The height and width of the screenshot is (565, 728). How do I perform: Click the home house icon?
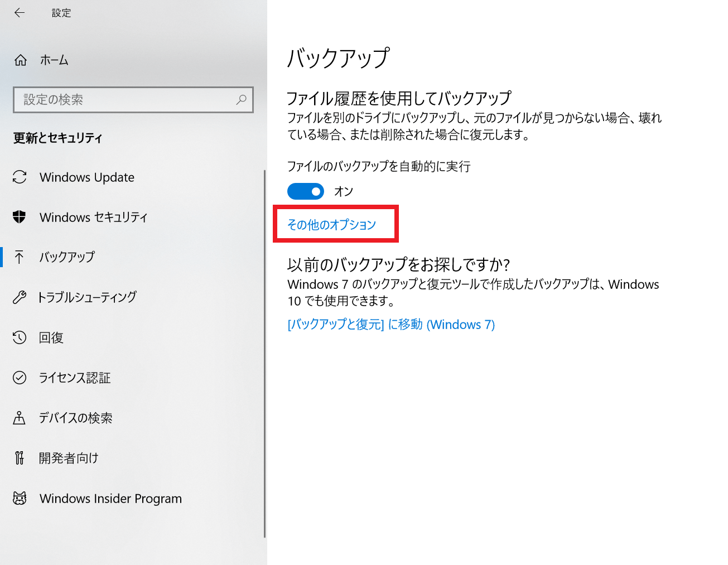click(21, 60)
